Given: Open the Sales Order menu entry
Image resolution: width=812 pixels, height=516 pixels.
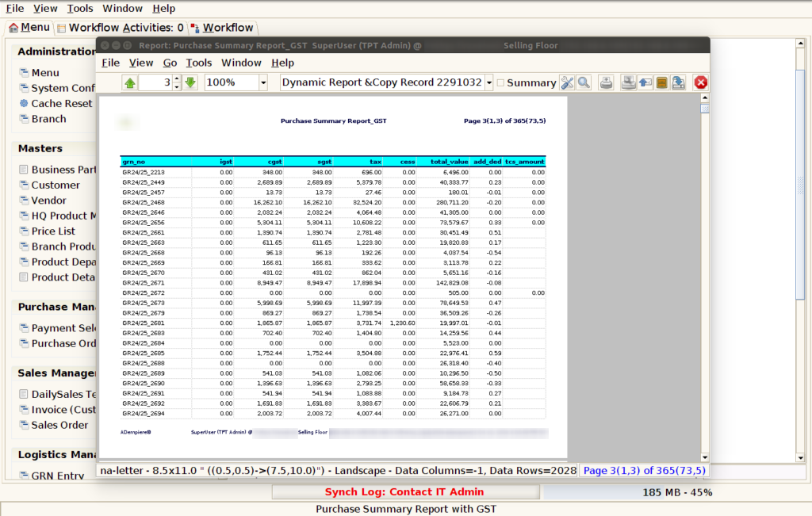Looking at the screenshot, I should pyautogui.click(x=59, y=425).
